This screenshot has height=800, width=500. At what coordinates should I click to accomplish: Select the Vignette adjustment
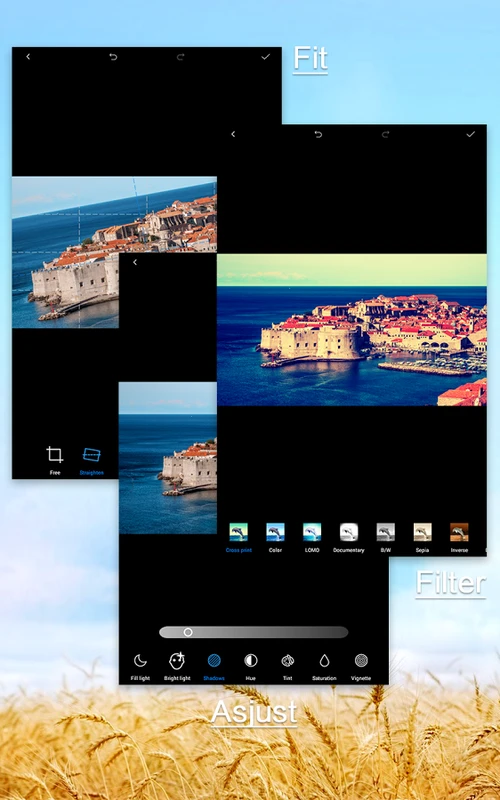361,666
